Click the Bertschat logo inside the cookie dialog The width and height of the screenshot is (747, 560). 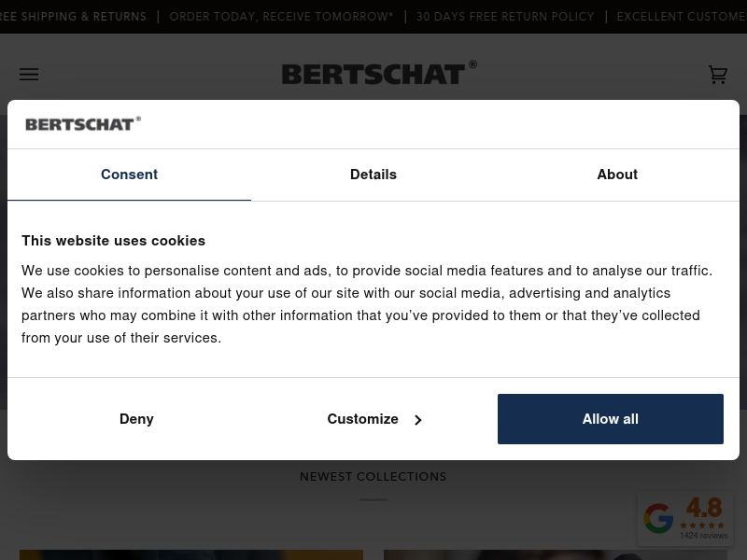coord(83,124)
